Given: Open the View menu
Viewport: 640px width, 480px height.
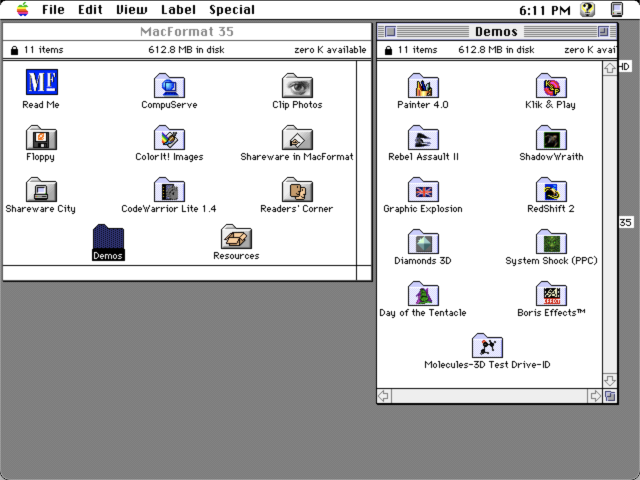Looking at the screenshot, I should pos(131,9).
